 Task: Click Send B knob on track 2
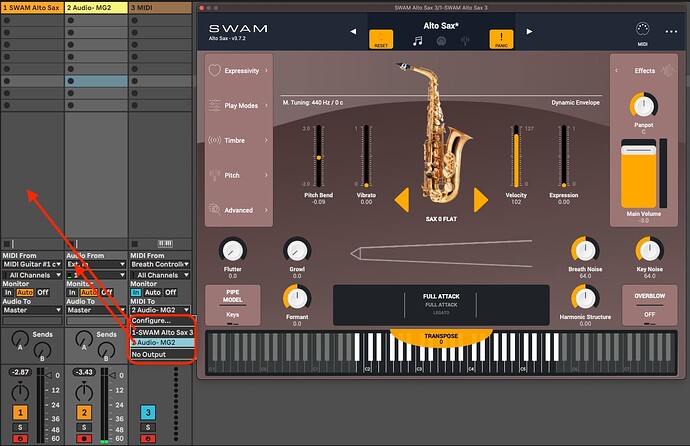tap(106, 351)
